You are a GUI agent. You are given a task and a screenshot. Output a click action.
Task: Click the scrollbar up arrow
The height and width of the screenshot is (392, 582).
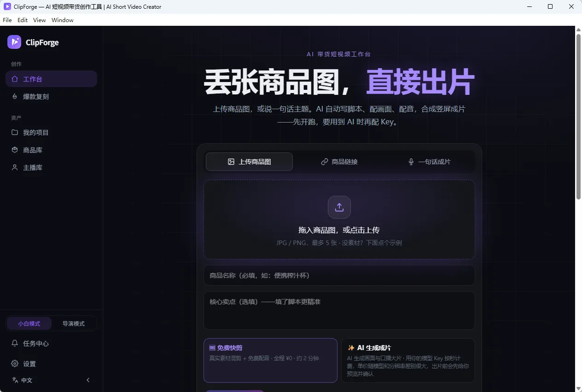point(579,29)
